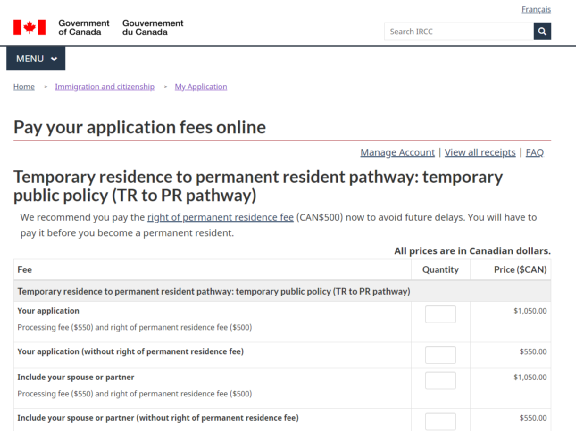
Task: Click the search magnifier button
Action: pyautogui.click(x=542, y=31)
